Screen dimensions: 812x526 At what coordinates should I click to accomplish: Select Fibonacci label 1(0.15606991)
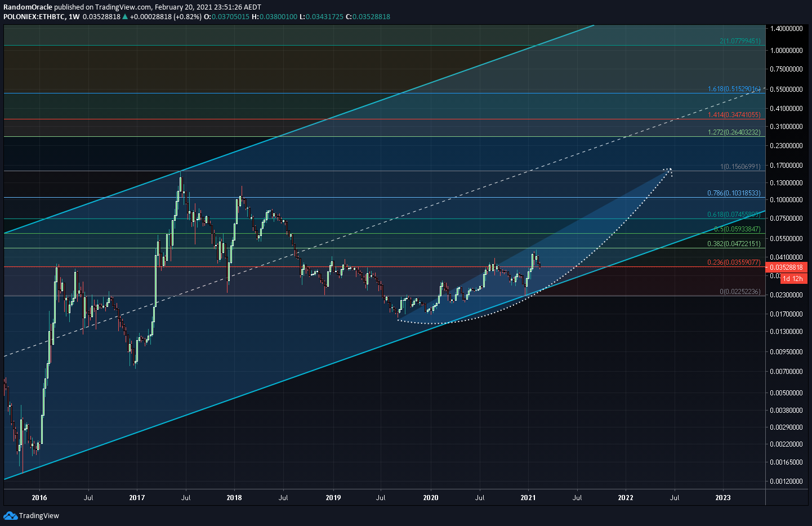tap(740, 167)
